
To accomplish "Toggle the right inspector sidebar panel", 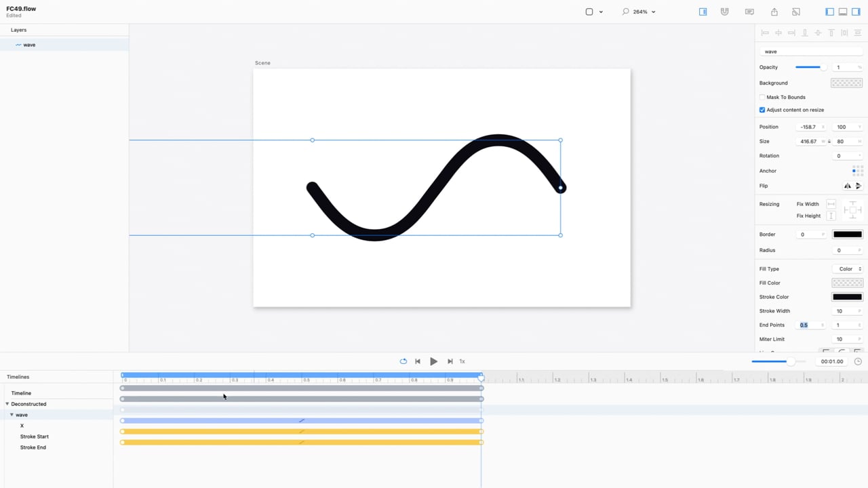I will point(856,12).
